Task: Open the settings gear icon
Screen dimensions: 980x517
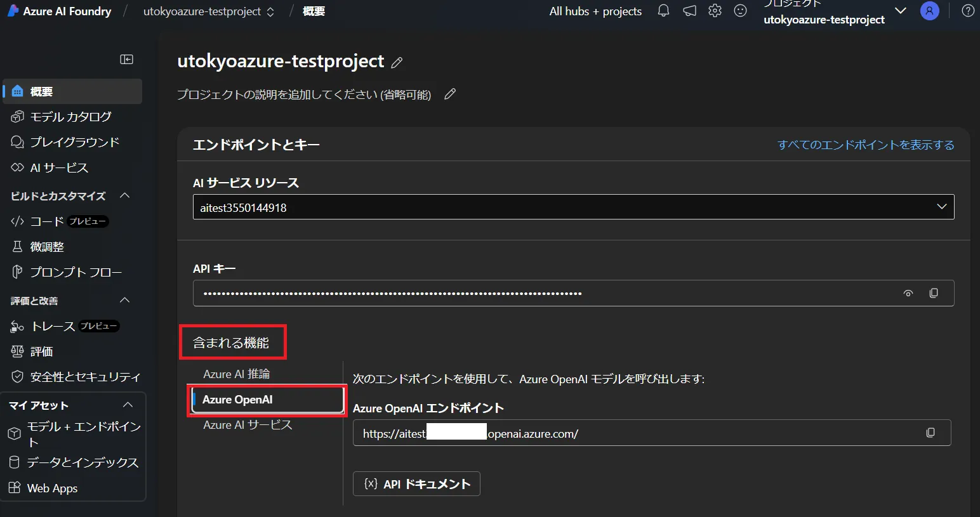Action: point(715,11)
